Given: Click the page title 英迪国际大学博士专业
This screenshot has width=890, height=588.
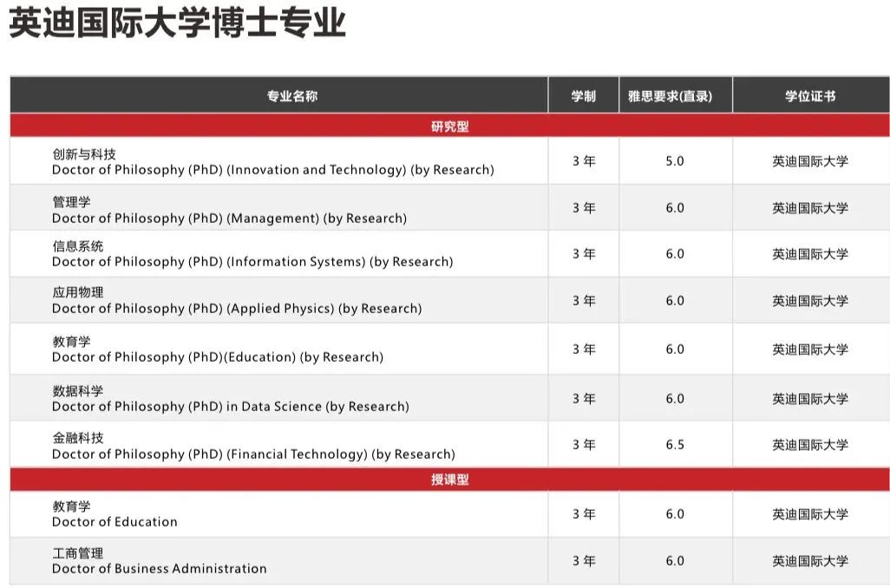Looking at the screenshot, I should [x=177, y=23].
